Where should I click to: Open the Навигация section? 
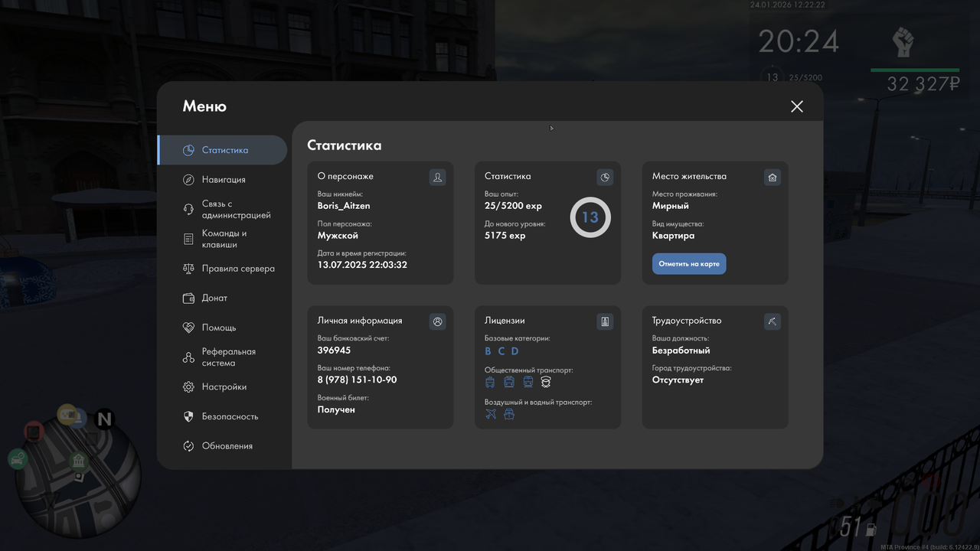point(222,180)
